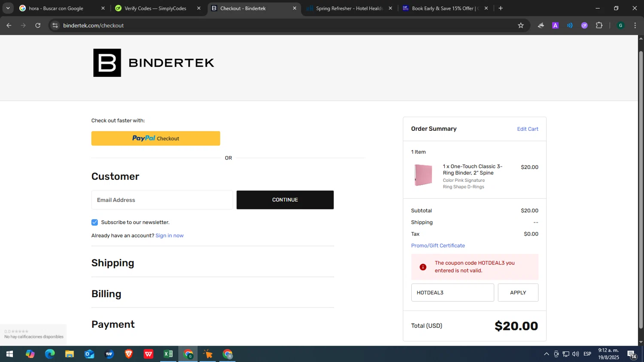Focus the Email Address field
The width and height of the screenshot is (644, 362).
(162, 200)
